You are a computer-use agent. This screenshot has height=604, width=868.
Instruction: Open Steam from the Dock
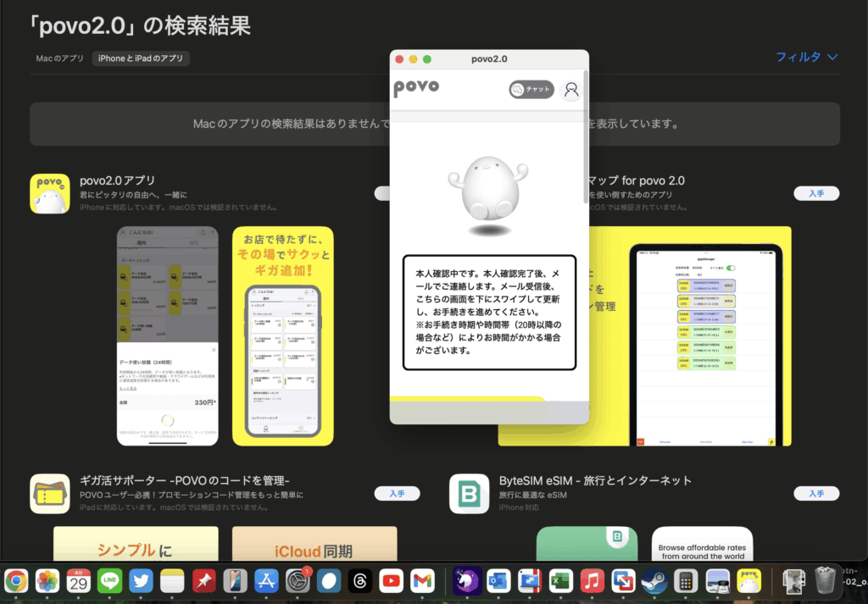(x=655, y=581)
